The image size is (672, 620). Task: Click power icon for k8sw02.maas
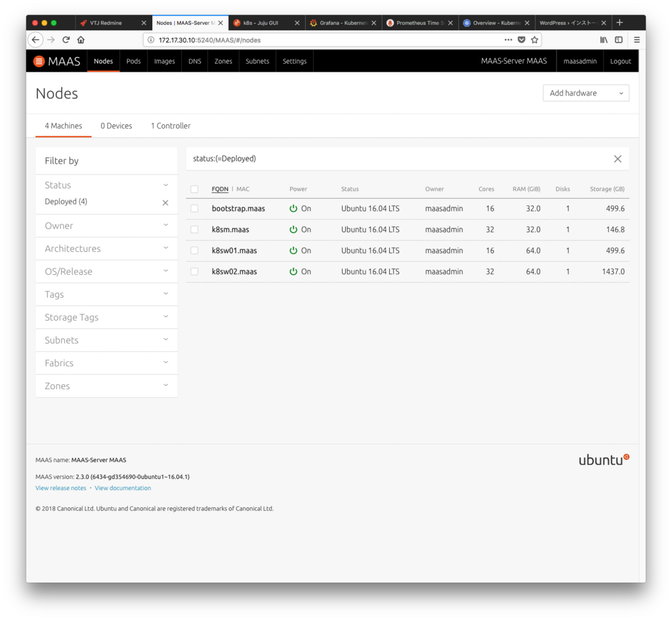pyautogui.click(x=293, y=271)
